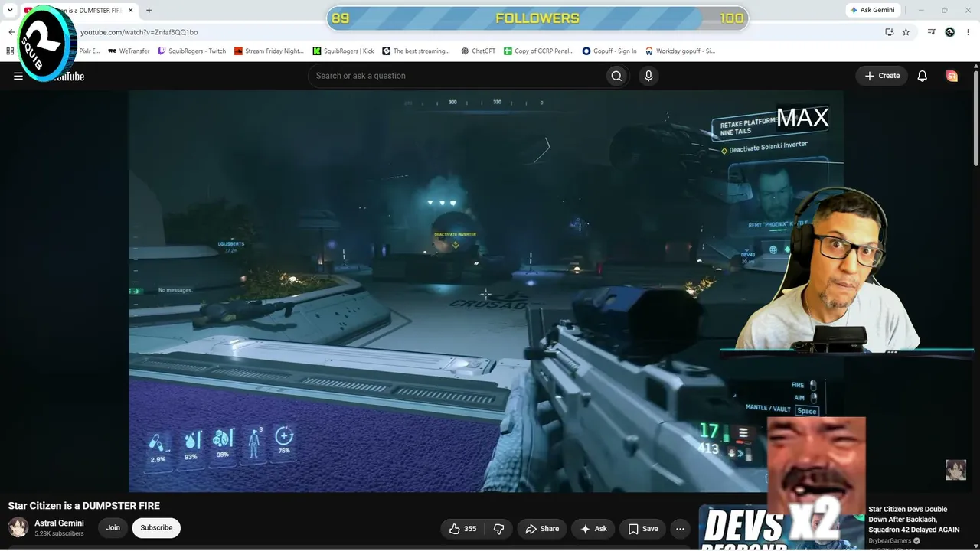Open the Workday gopuff bookmark
This screenshot has width=980, height=551.
[x=681, y=51]
